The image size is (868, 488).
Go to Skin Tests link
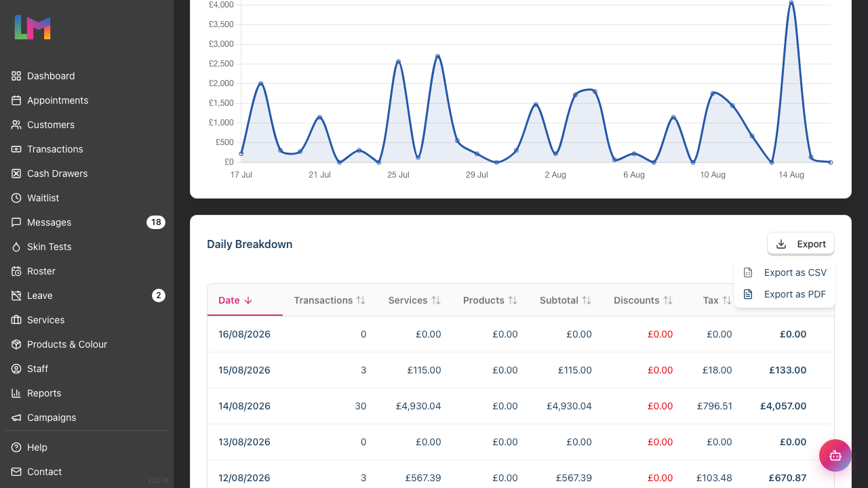[x=87, y=247]
